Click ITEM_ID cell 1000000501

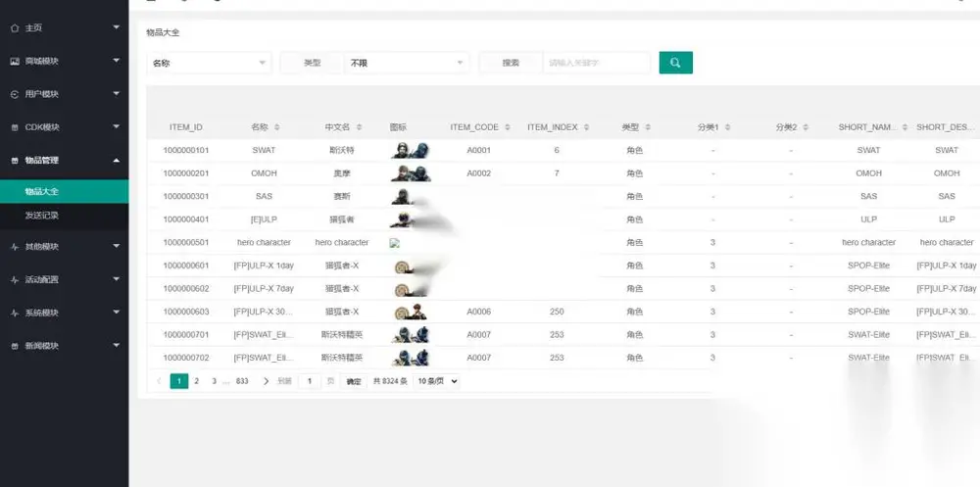186,243
